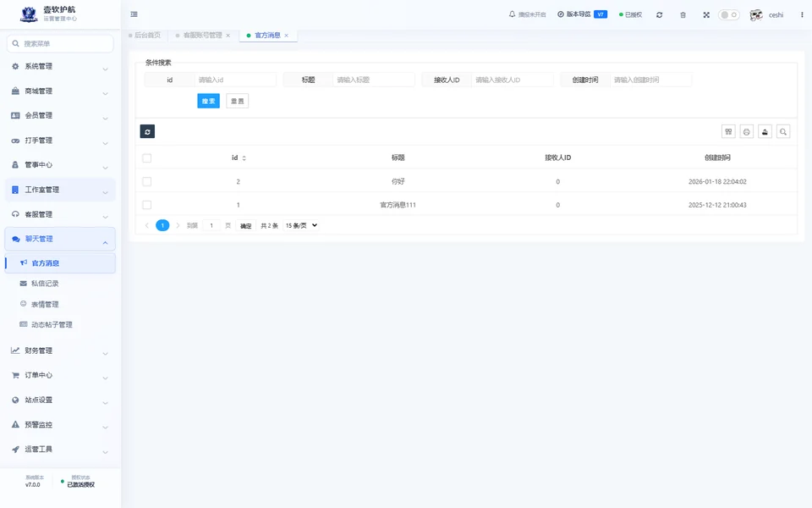This screenshot has height=508, width=812.
Task: Click the notification bell icon
Action: [x=513, y=14]
